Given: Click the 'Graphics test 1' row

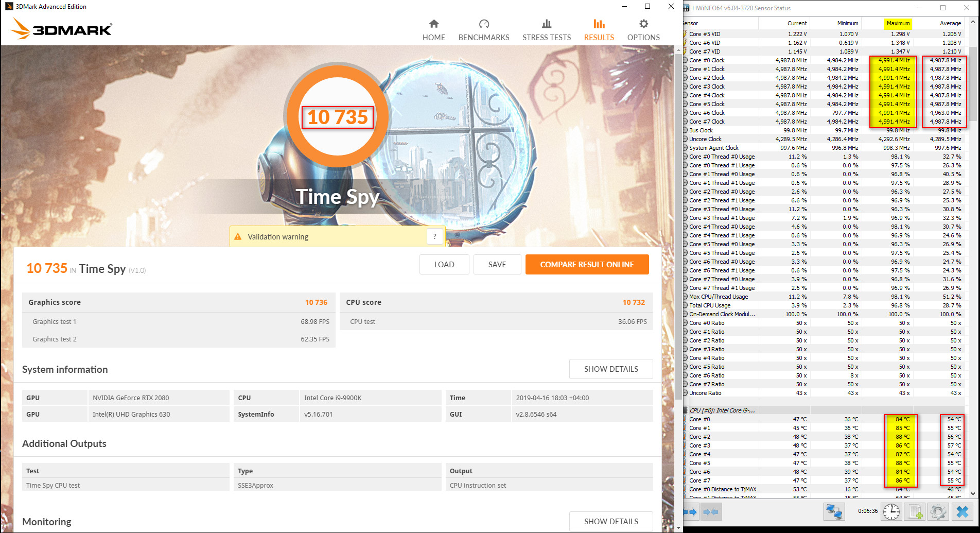Looking at the screenshot, I should click(179, 321).
